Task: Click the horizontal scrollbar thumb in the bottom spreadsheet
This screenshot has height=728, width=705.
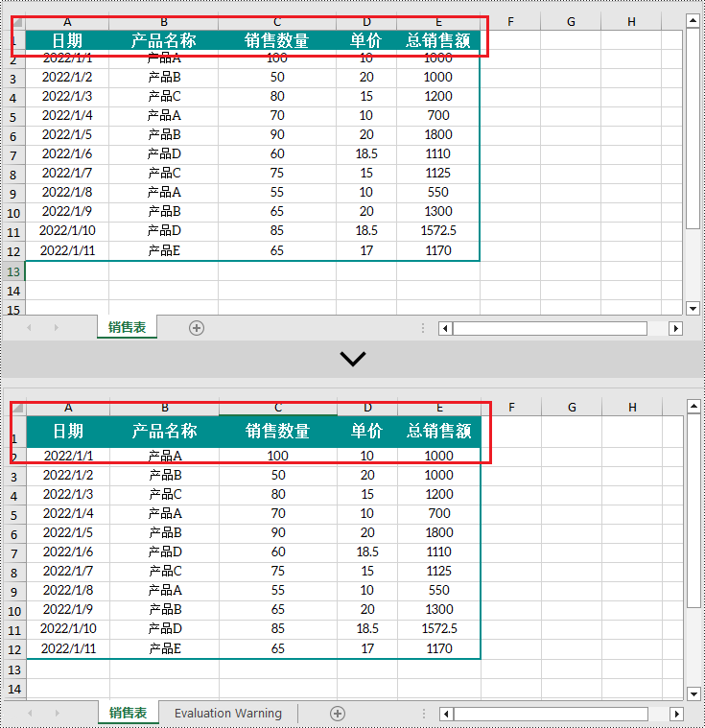Action: 551,714
